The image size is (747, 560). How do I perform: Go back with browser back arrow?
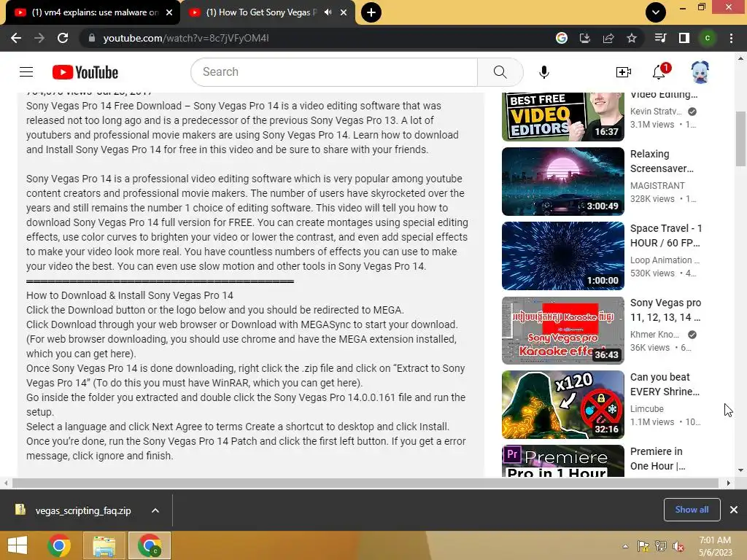click(16, 38)
